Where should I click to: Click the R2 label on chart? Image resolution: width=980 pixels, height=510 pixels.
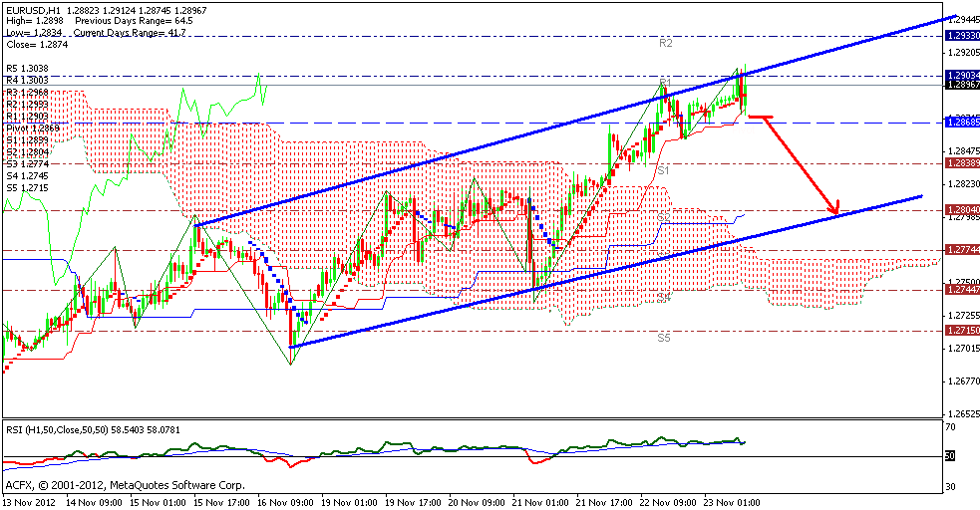(x=666, y=43)
